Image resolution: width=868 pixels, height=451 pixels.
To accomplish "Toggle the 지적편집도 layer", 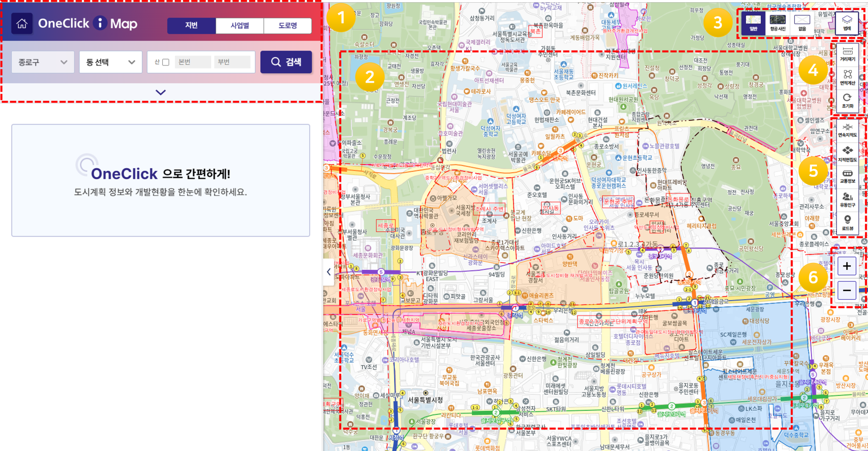I will point(848,154).
